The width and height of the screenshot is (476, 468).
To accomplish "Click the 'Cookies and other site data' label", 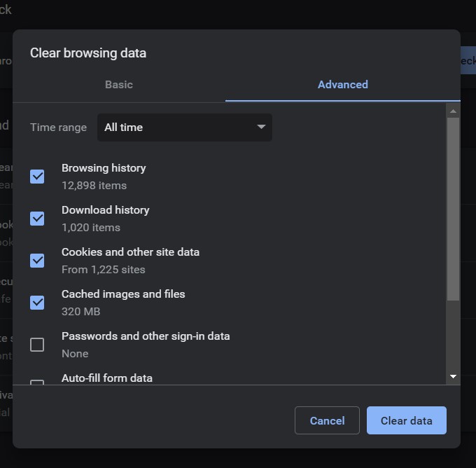I will [x=130, y=252].
